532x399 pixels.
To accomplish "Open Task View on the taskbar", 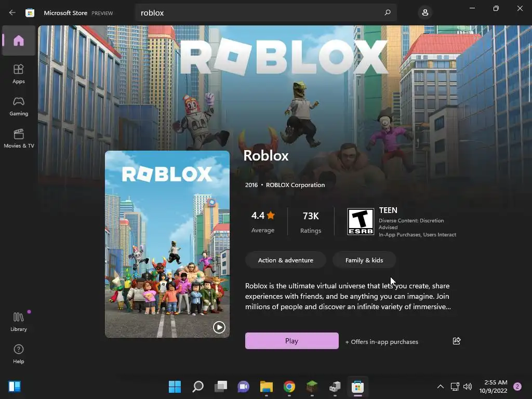I will click(220, 387).
